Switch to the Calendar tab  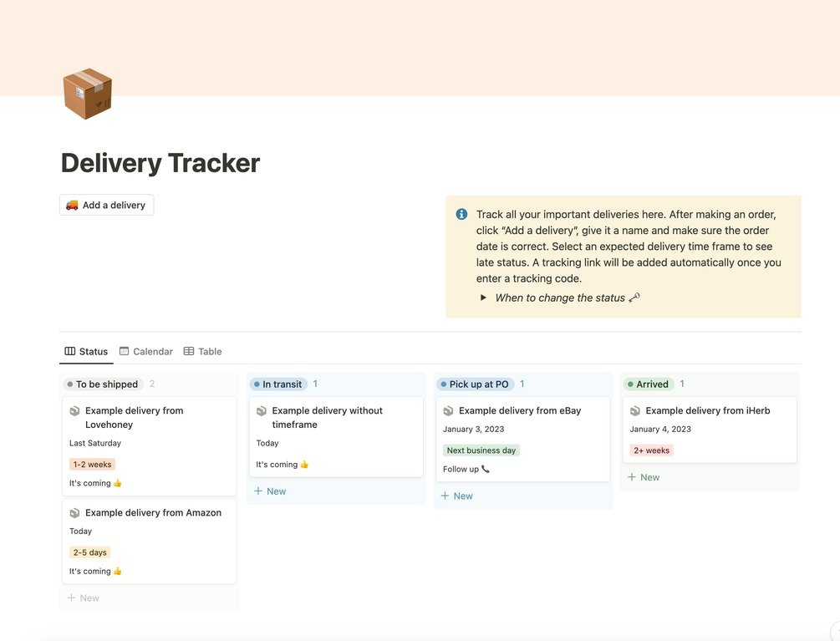coord(152,352)
